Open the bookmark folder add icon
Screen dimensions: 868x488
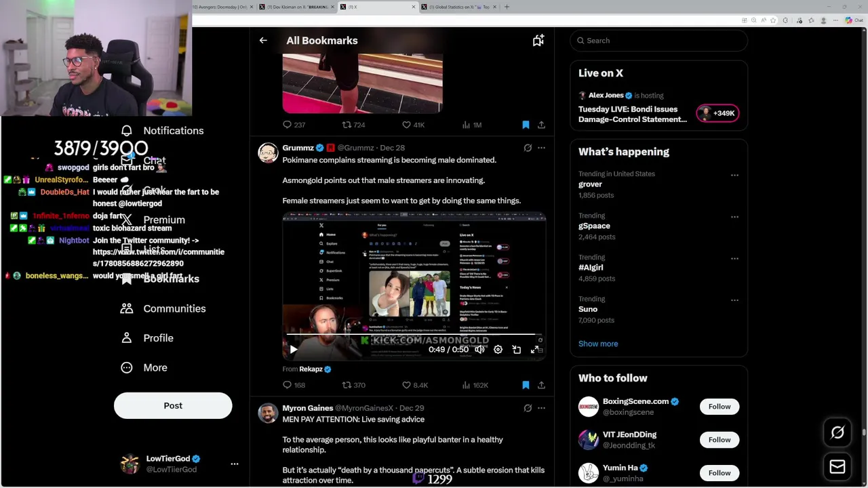pyautogui.click(x=538, y=41)
